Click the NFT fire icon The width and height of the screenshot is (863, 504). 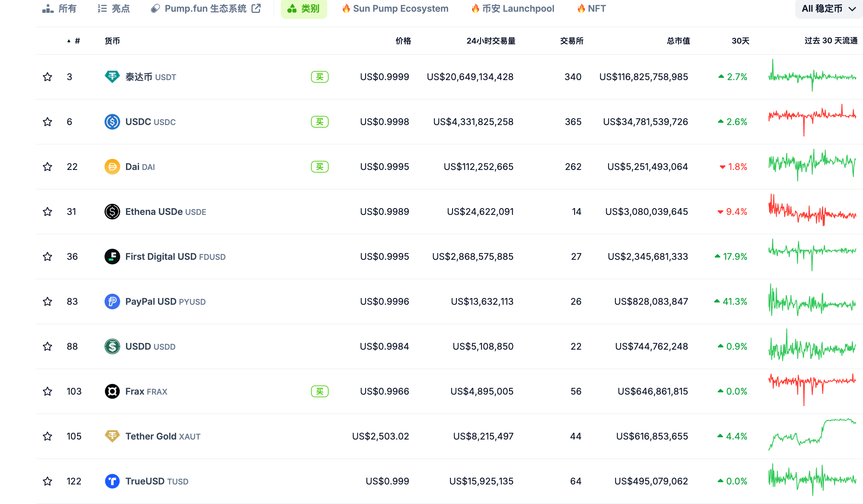(581, 8)
